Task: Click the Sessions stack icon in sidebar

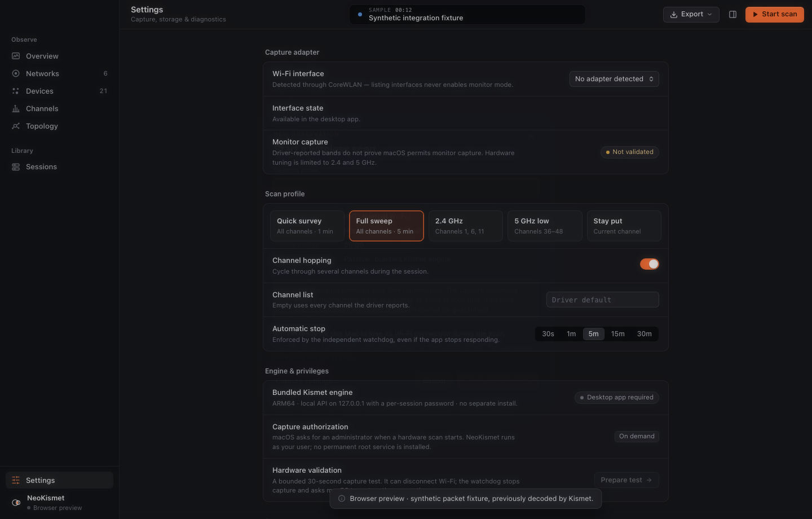Action: point(16,167)
